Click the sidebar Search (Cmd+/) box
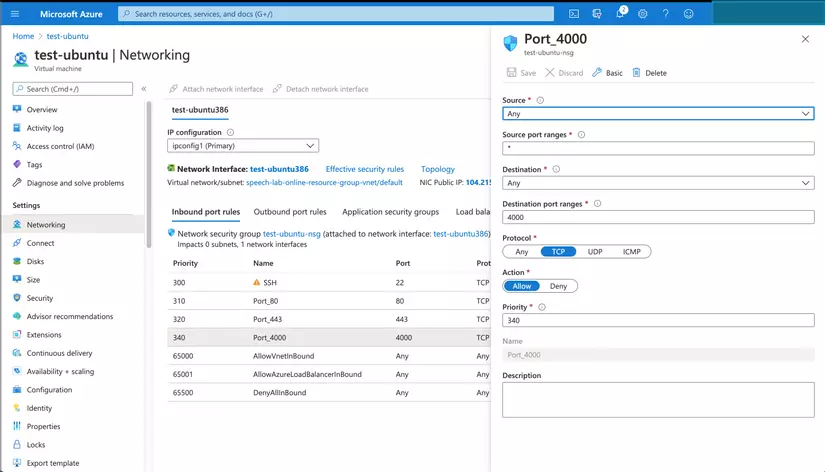The height and width of the screenshot is (472, 825). [x=73, y=89]
